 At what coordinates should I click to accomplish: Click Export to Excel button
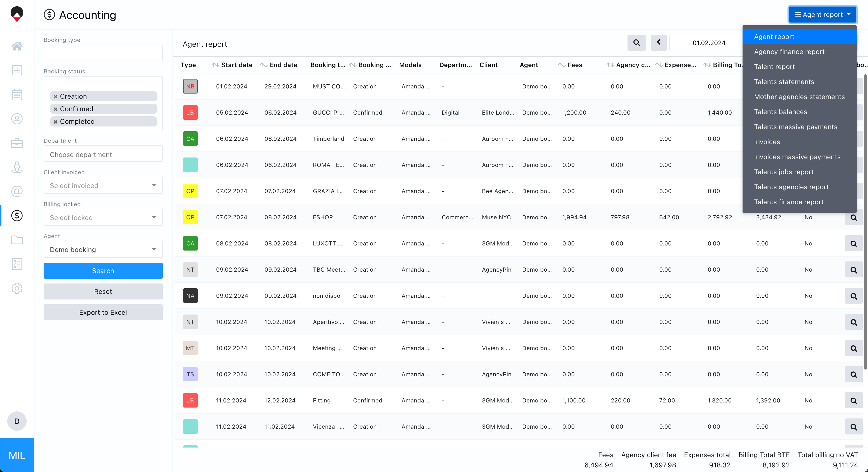pyautogui.click(x=103, y=313)
